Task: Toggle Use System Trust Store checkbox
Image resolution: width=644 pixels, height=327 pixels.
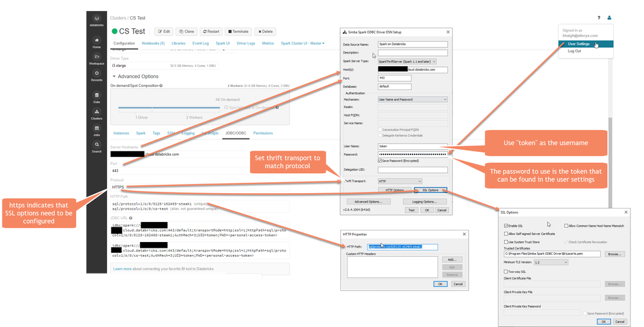Action: (x=506, y=242)
